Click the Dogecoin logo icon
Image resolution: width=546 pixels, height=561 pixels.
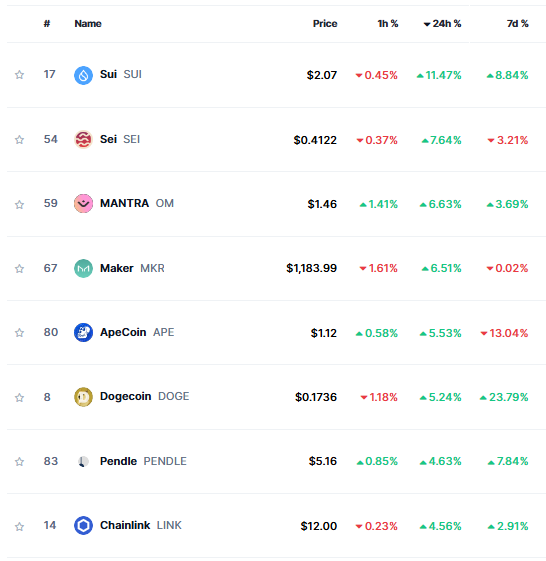[x=83, y=397]
